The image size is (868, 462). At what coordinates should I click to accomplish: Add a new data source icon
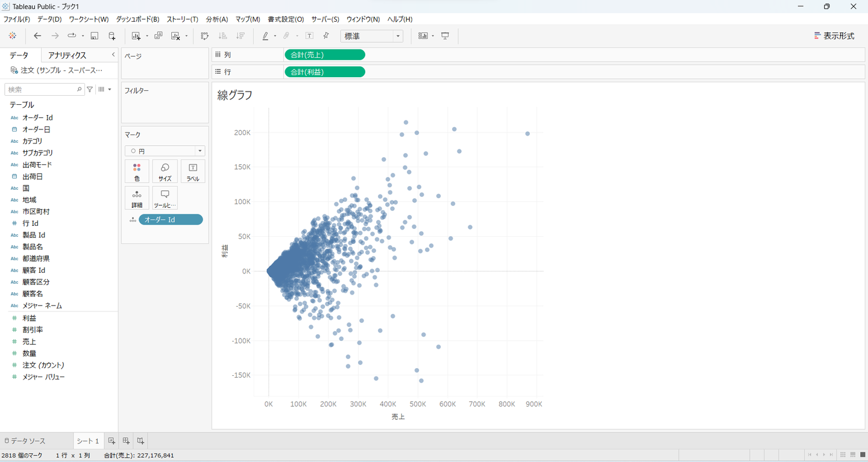112,36
